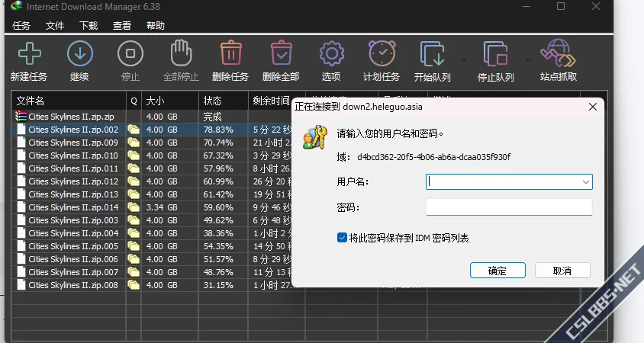Sort by the 剩余时间 column header

coord(271,101)
